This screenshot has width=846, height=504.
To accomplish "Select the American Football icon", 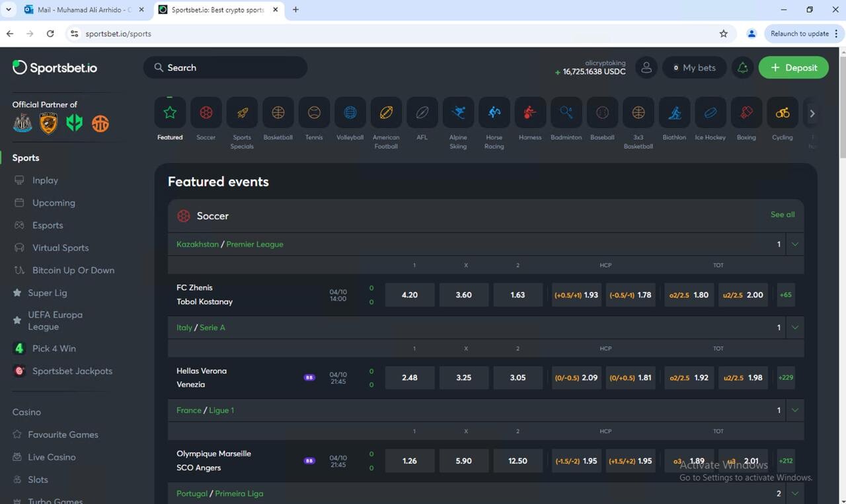I will coord(386,113).
